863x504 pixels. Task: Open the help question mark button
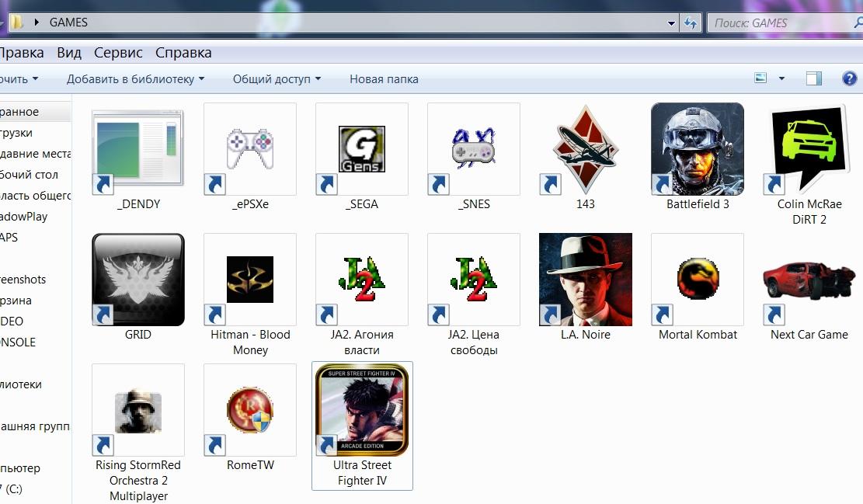click(x=849, y=78)
